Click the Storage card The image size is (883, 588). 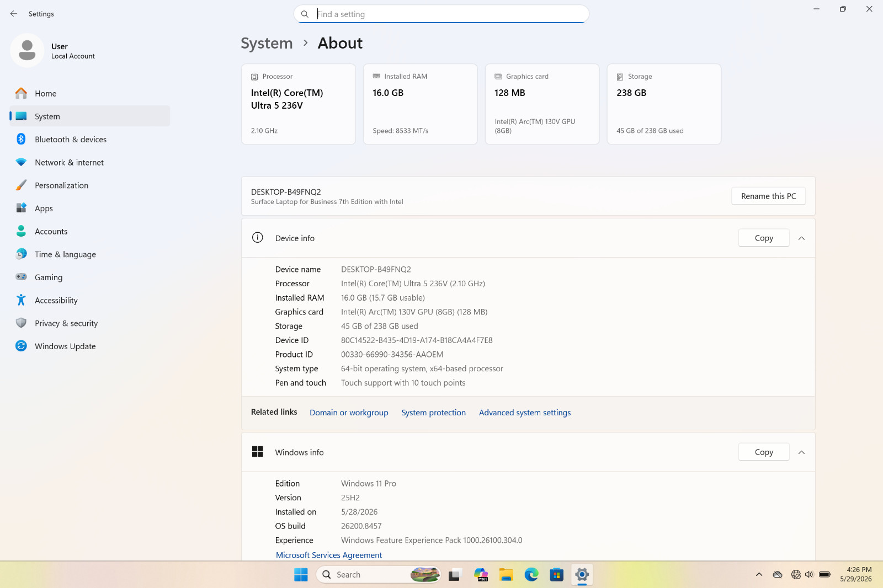[x=664, y=104]
